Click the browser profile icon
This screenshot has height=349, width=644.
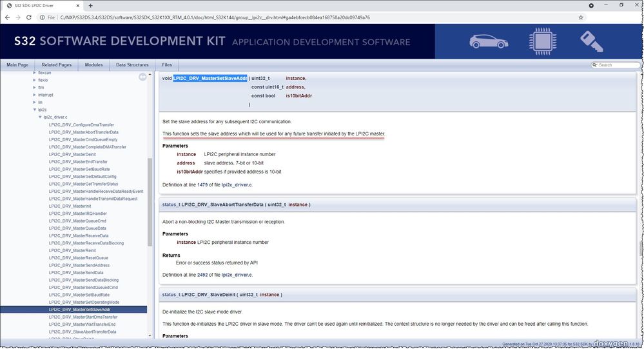591,5
